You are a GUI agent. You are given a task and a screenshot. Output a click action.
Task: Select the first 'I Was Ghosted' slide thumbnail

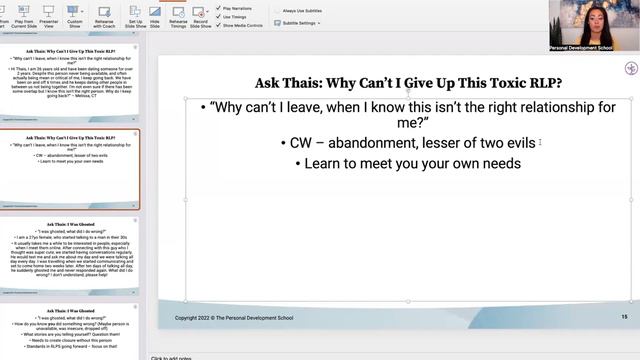tap(70, 257)
